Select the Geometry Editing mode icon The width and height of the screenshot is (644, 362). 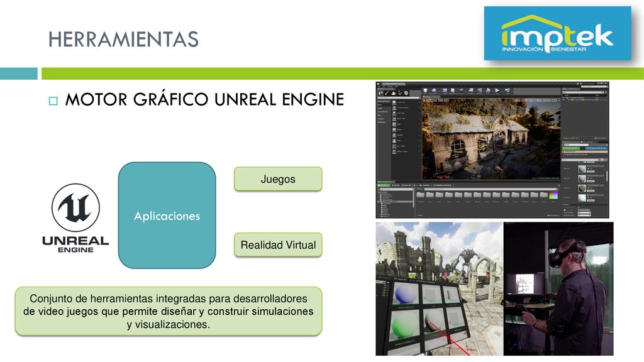click(407, 94)
